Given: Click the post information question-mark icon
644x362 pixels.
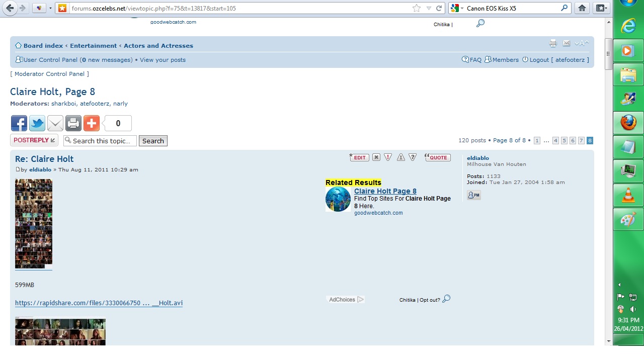Looking at the screenshot, I should pyautogui.click(x=413, y=157).
